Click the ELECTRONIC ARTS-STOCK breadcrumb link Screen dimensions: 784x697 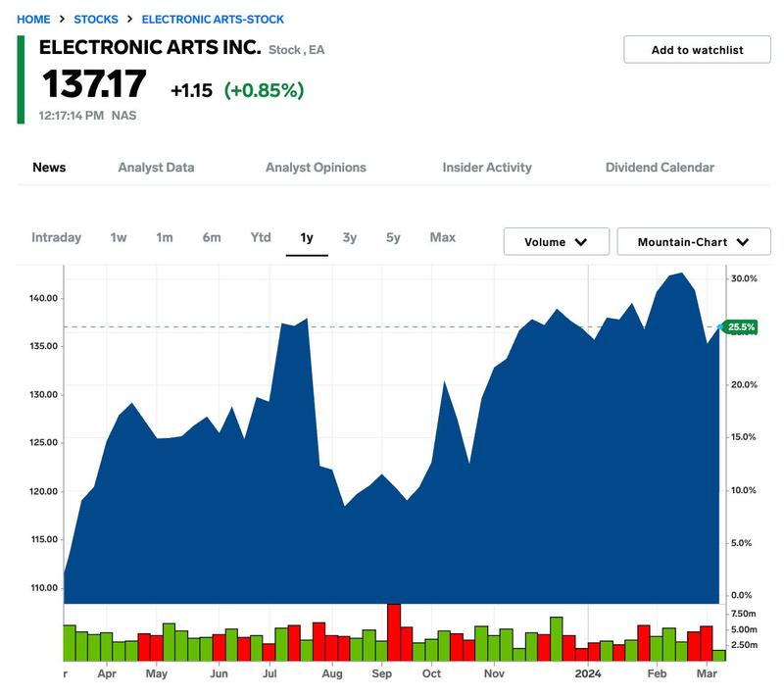coord(213,20)
